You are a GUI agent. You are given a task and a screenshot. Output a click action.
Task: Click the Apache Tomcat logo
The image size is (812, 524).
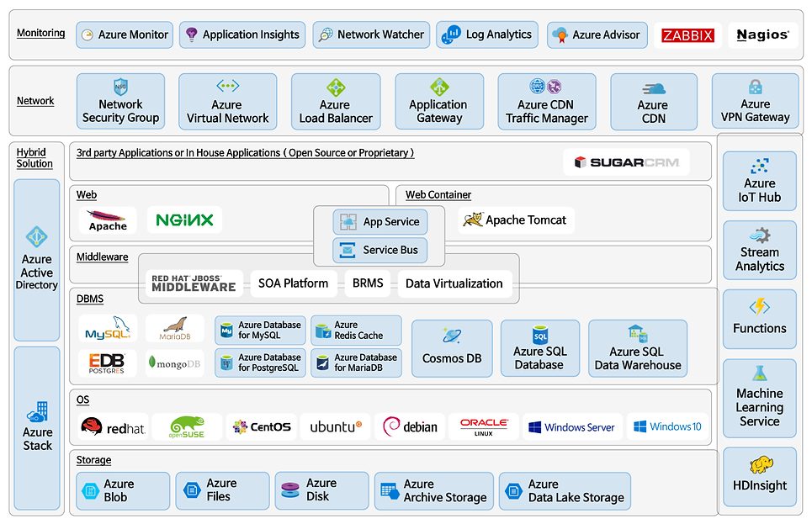click(516, 220)
